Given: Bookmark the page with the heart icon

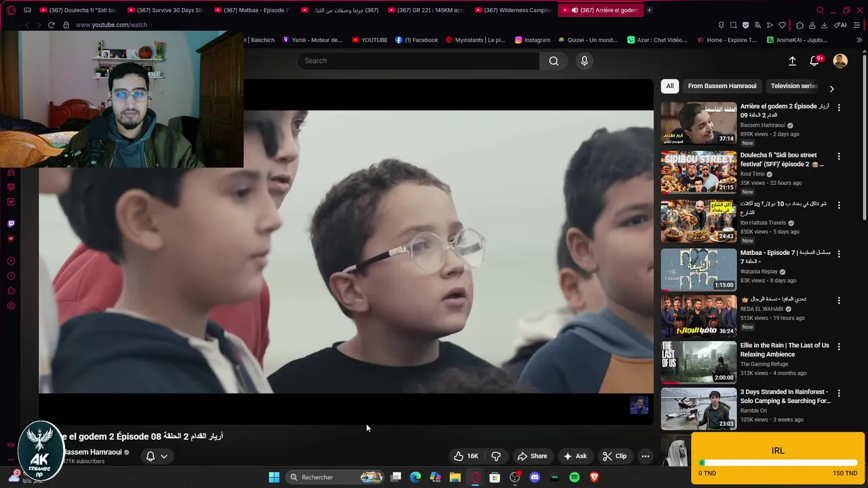Looking at the screenshot, I should (782, 25).
